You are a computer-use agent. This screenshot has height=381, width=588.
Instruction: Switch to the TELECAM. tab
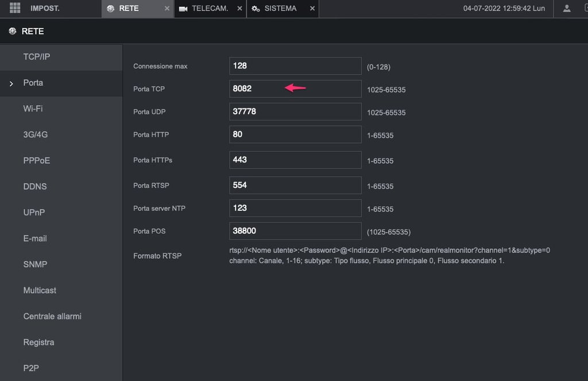click(210, 9)
